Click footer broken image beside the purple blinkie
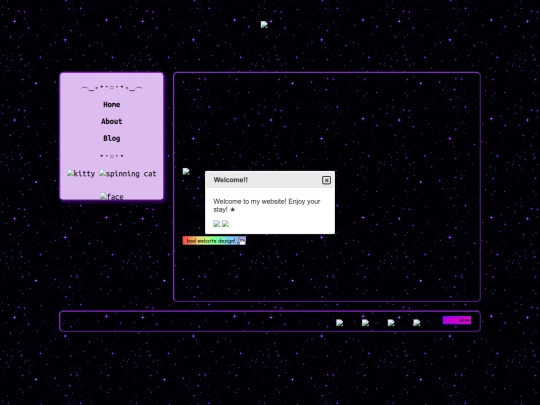The width and height of the screenshot is (540, 405). coord(417,323)
